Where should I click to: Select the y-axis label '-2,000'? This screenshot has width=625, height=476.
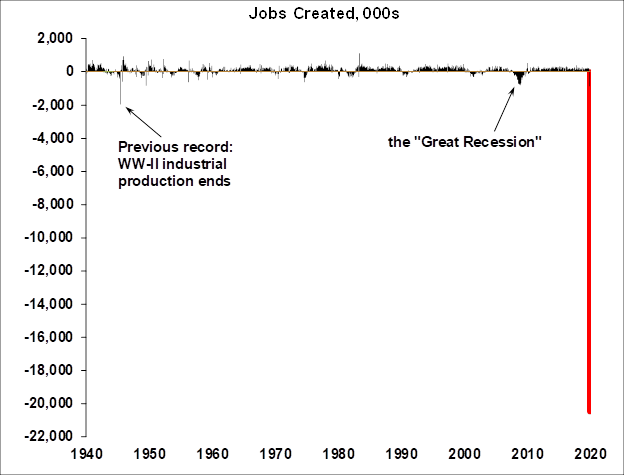[53, 105]
